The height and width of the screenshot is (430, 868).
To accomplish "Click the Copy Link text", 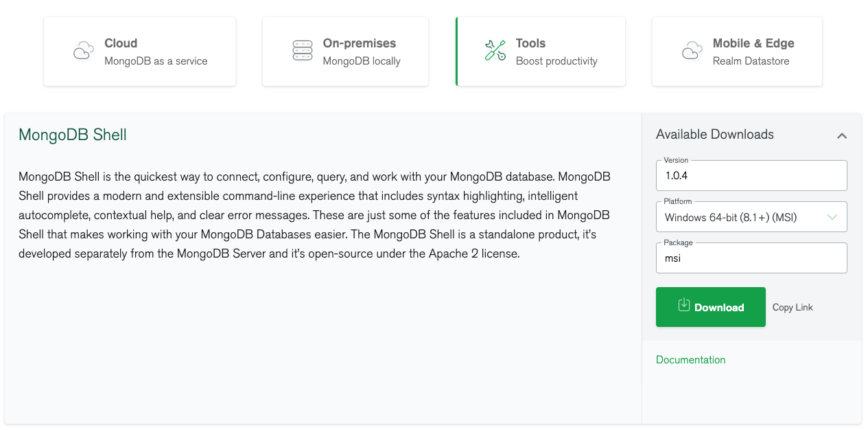I will (x=793, y=308).
